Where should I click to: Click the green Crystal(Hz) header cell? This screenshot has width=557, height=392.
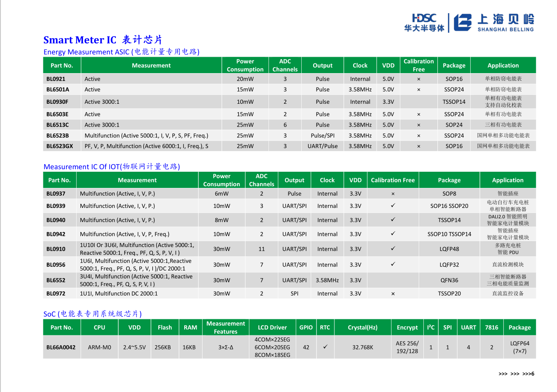tap(363, 327)
